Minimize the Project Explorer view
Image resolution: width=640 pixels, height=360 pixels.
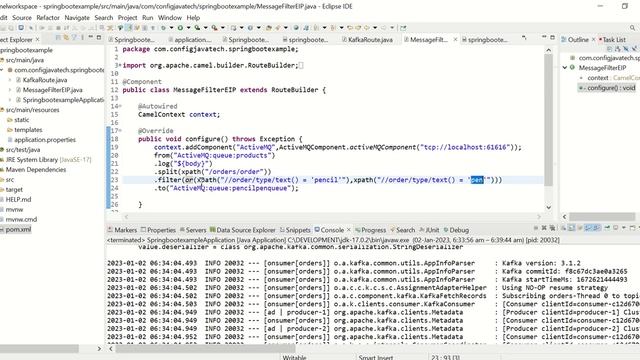(91, 37)
